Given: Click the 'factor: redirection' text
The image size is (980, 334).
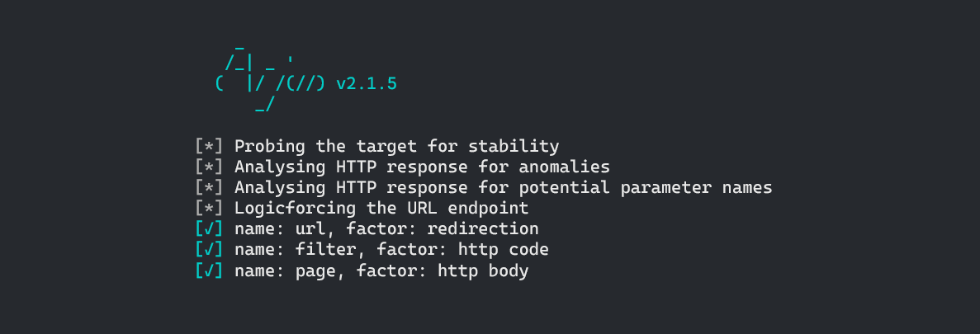Looking at the screenshot, I should click(443, 229).
